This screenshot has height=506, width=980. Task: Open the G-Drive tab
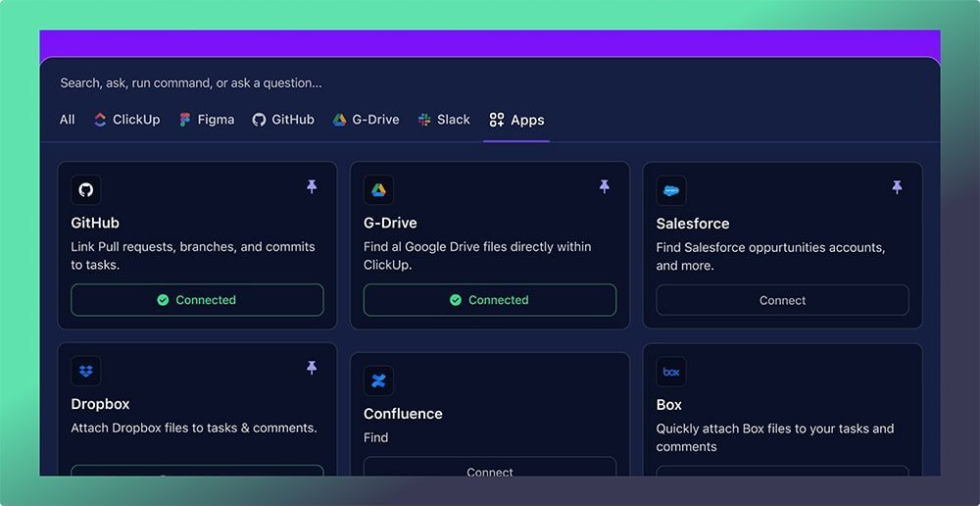366,120
